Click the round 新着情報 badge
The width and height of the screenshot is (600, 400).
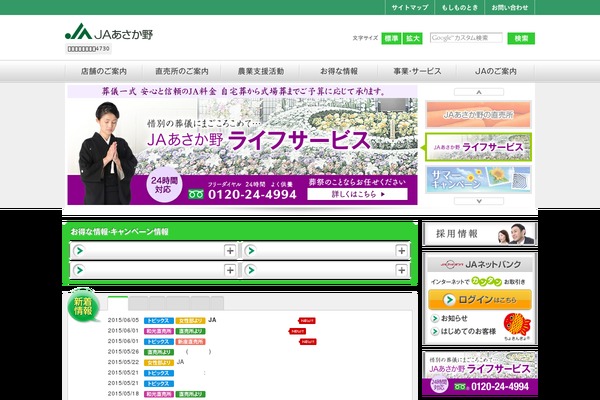[x=83, y=306]
